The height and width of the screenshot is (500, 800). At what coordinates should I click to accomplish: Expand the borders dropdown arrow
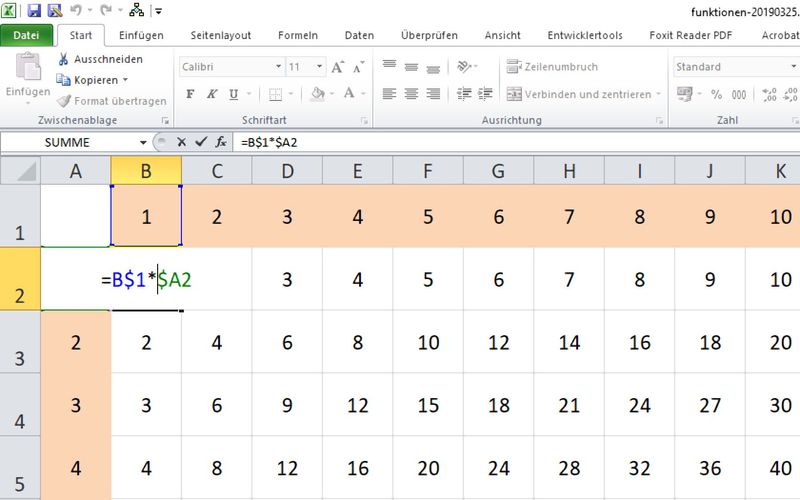(x=291, y=94)
